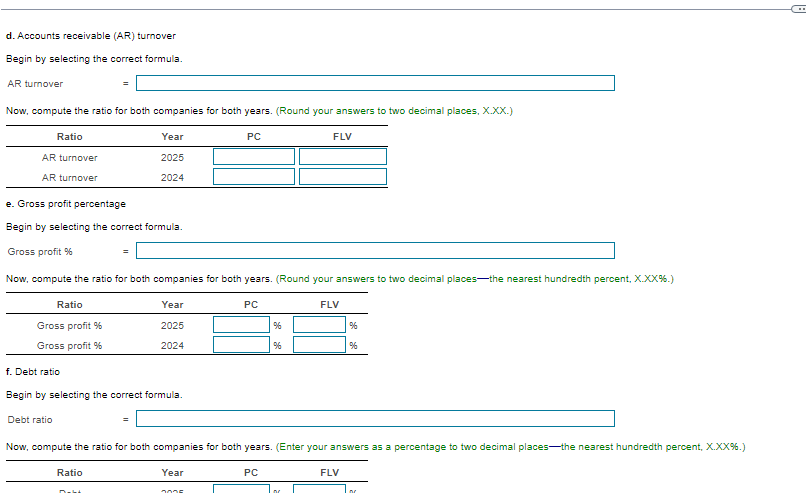Click the 'Round your answers to two decimal places, X.XX.' note

(394, 111)
